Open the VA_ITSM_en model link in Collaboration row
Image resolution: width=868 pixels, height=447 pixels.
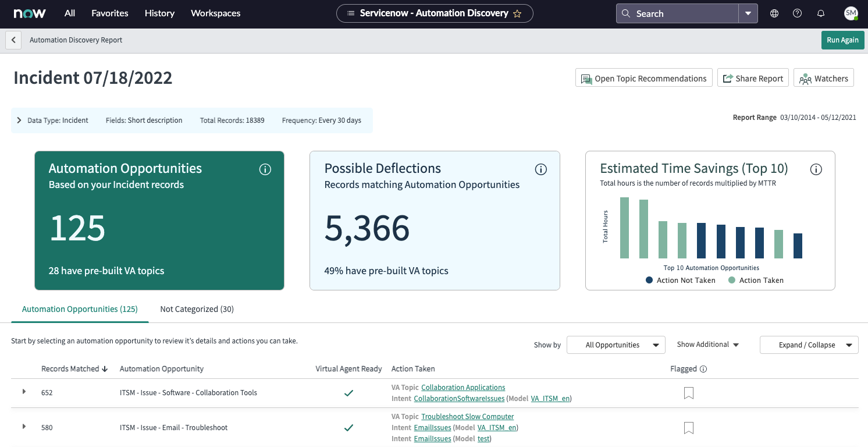click(551, 399)
